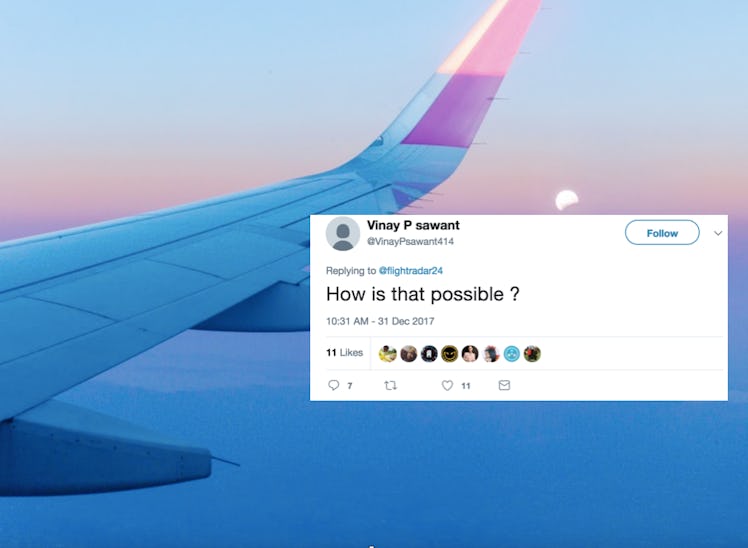
Task: Click the Vinay P sawant display name
Action: pos(413,225)
